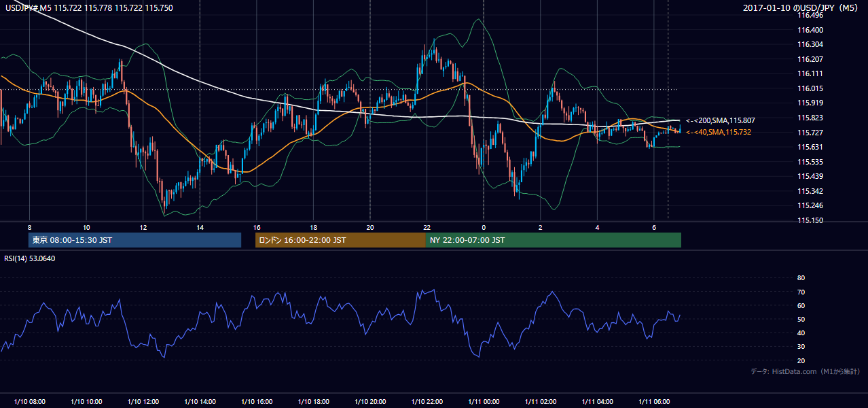The height and width of the screenshot is (408, 868).
Task: Click hour label 12 on the price chart axis
Action: tap(143, 227)
